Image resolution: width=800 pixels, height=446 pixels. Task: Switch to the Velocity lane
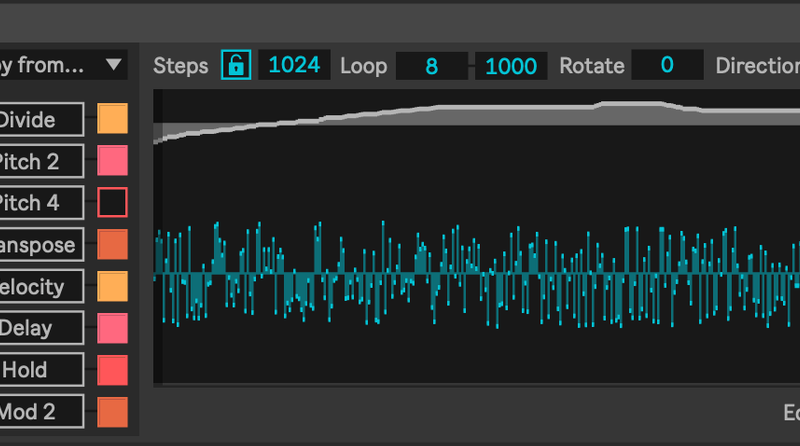40,287
